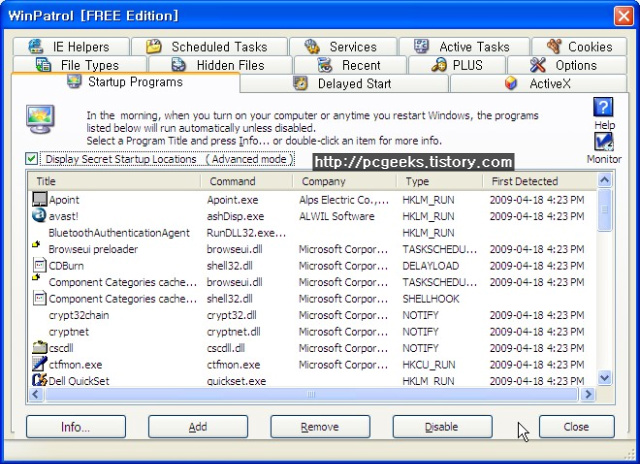Click the File Types tab icon
The height and width of the screenshot is (464, 640).
(x=43, y=65)
